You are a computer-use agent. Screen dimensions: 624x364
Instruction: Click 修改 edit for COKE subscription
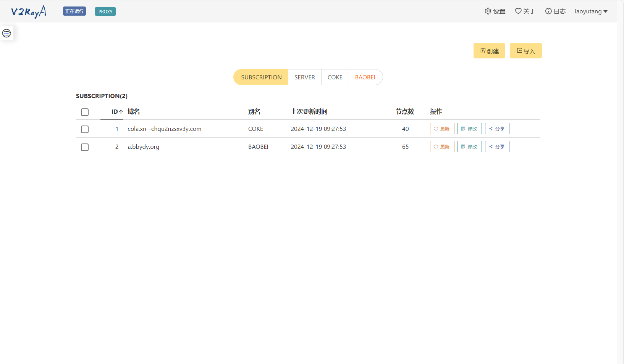tap(470, 129)
